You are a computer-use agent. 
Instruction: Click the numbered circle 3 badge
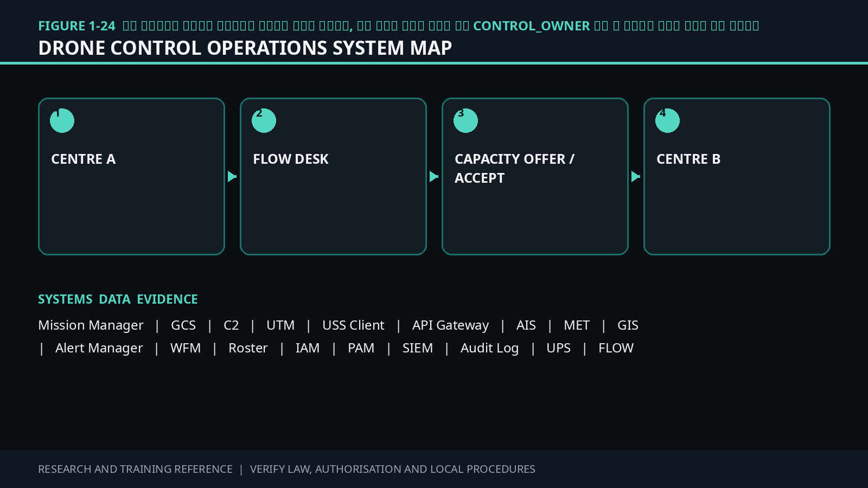pyautogui.click(x=465, y=120)
